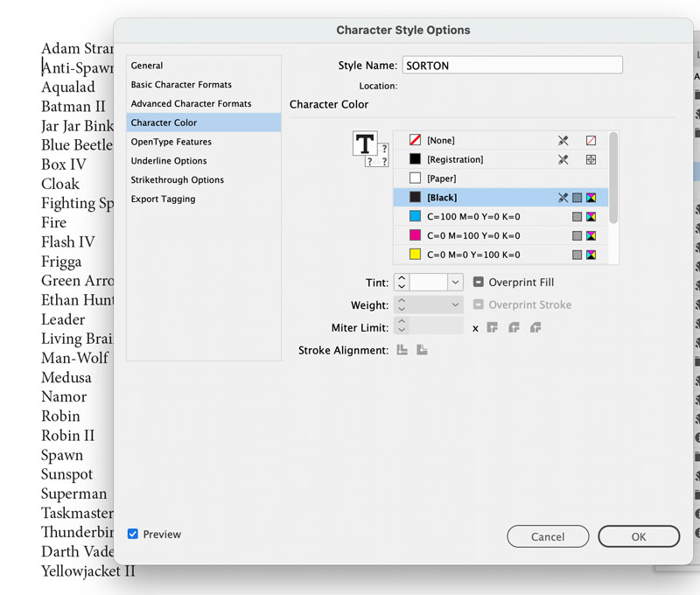
Task: Click the word Cloak in the document
Action: click(60, 184)
